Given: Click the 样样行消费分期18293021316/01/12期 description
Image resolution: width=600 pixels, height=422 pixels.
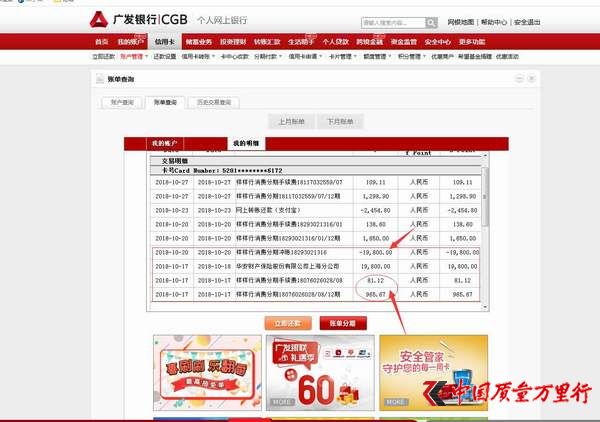Looking at the screenshot, I should click(x=288, y=238).
